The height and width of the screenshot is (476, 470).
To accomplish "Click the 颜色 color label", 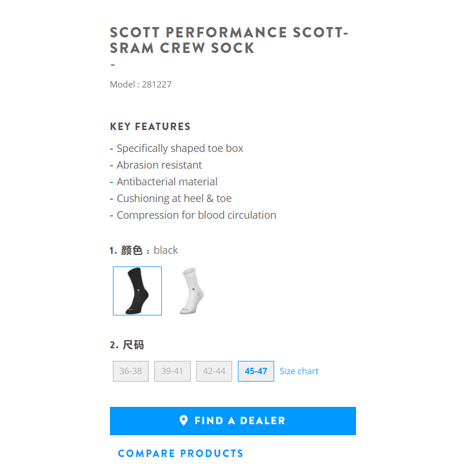I will 131,250.
